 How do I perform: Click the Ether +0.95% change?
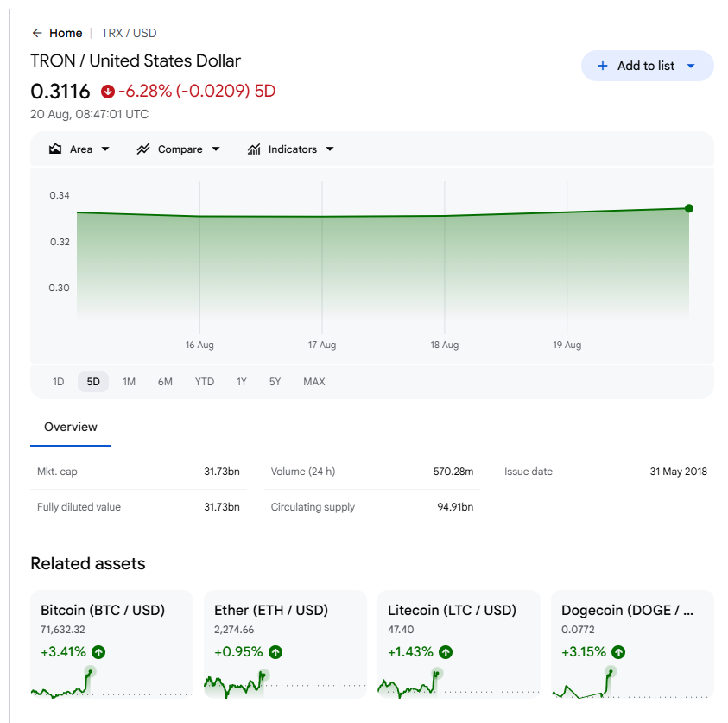pyautogui.click(x=238, y=652)
